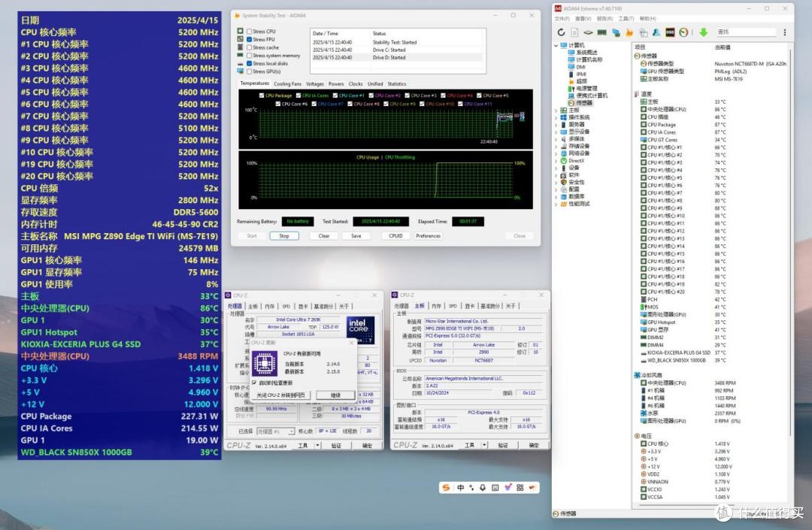
Task: Toggle the Stress GPU(s) checkbox
Action: [250, 71]
